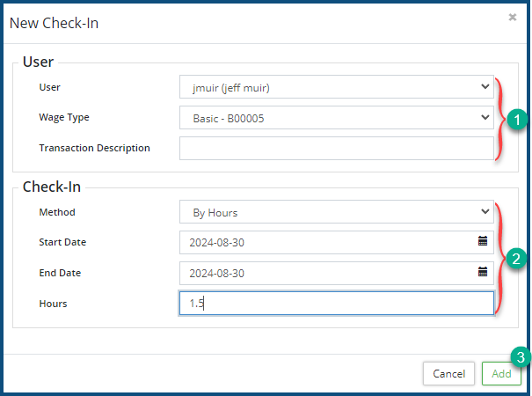Close the New Check-In dialog

[x=513, y=17]
